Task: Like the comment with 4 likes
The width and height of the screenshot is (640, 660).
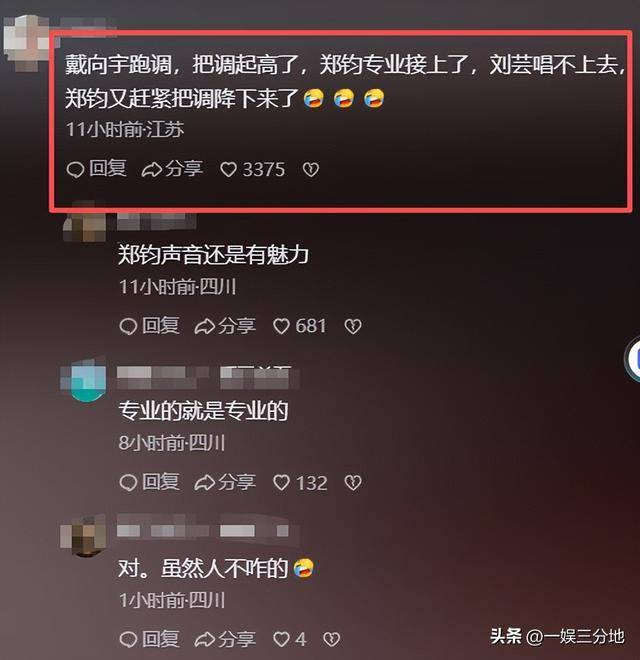Action: 290,639
